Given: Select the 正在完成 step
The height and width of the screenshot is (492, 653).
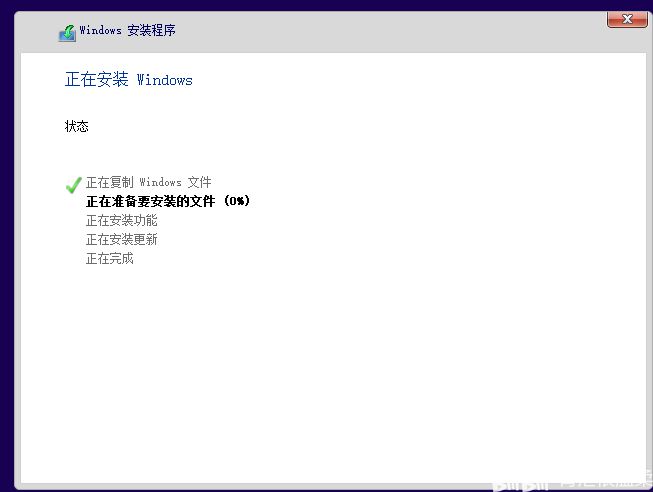Looking at the screenshot, I should pyautogui.click(x=110, y=259).
